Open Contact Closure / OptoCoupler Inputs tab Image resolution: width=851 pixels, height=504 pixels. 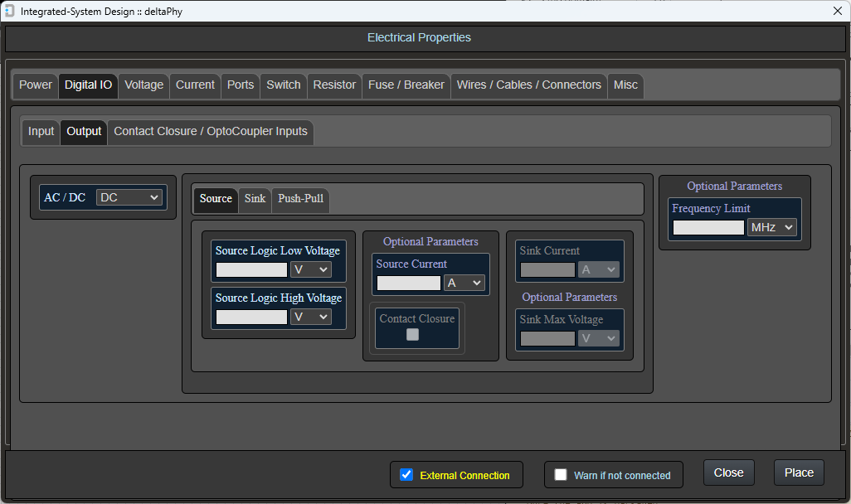[211, 131]
